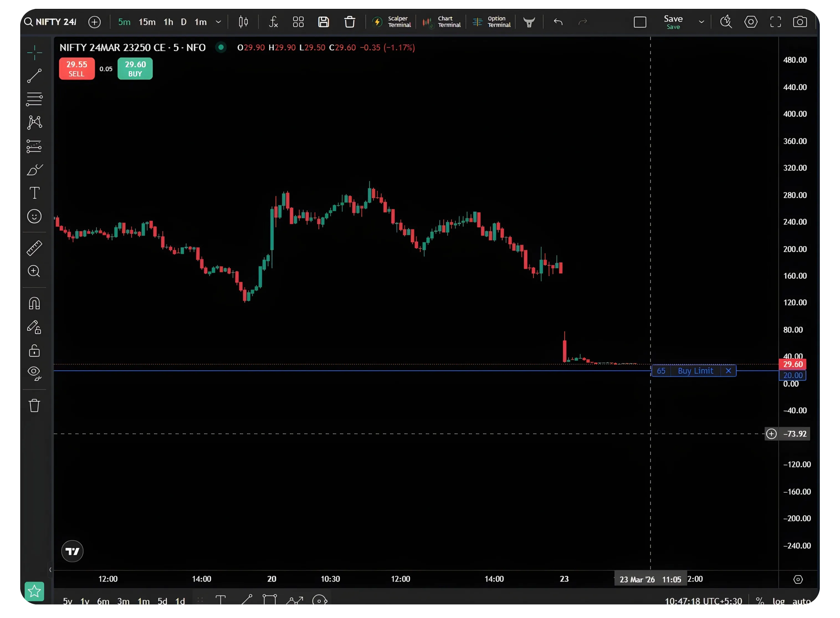Open the Save layout dropdown

[x=701, y=22]
